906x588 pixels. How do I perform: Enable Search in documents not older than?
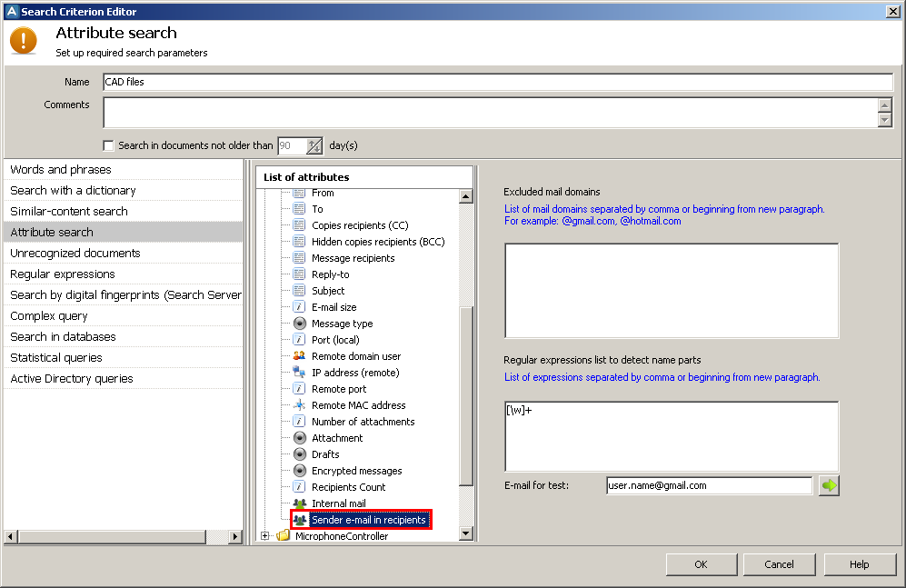(x=108, y=145)
